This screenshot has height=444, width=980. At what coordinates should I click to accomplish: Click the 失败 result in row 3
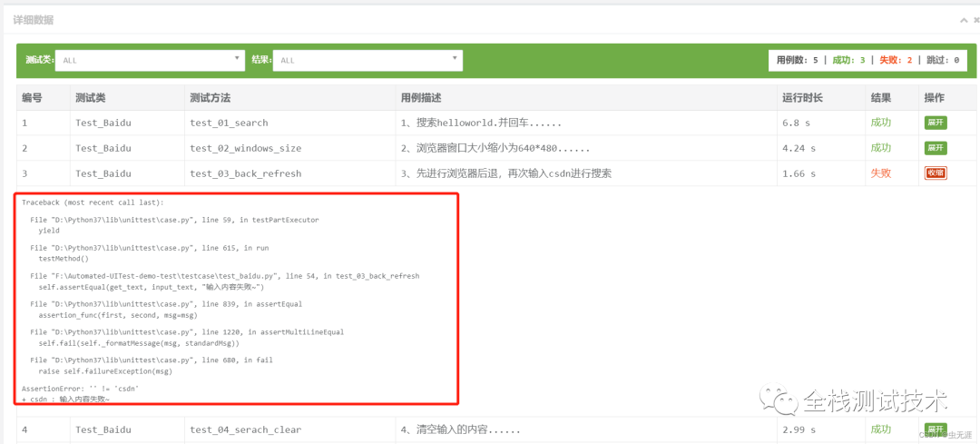point(880,173)
